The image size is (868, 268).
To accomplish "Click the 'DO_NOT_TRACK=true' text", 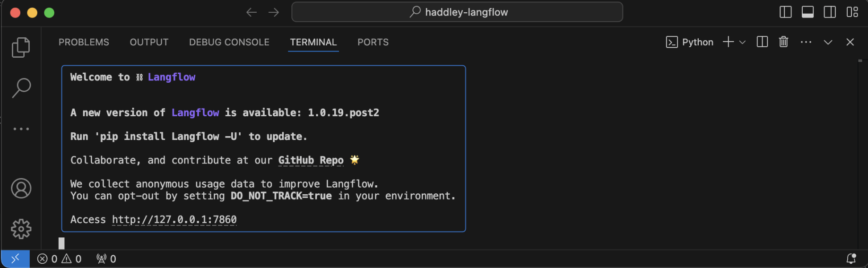I will [281, 196].
